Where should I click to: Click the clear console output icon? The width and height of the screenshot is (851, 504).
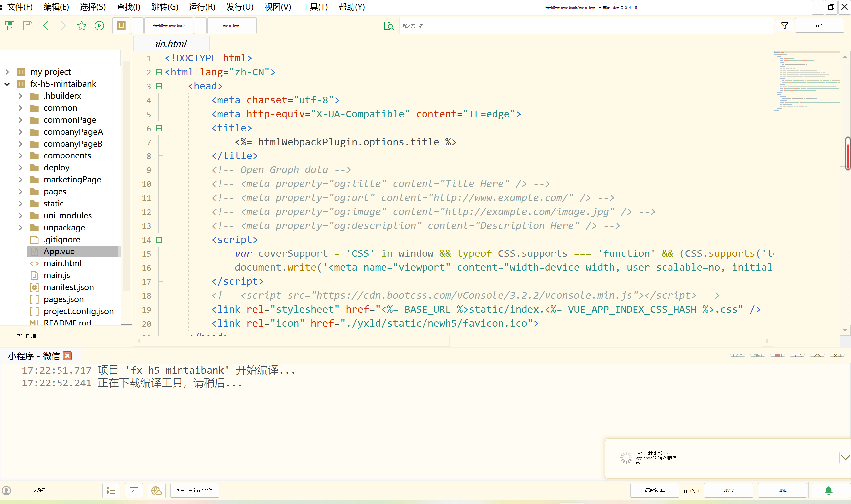point(837,355)
